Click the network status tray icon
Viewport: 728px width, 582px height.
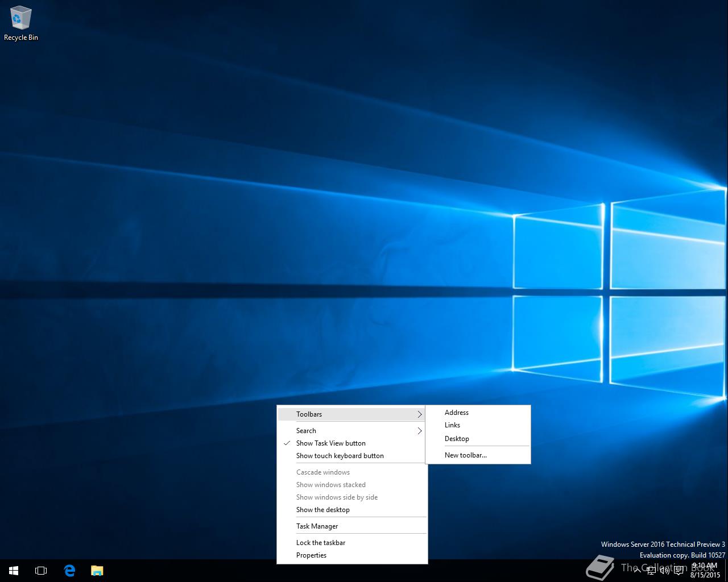pos(651,571)
